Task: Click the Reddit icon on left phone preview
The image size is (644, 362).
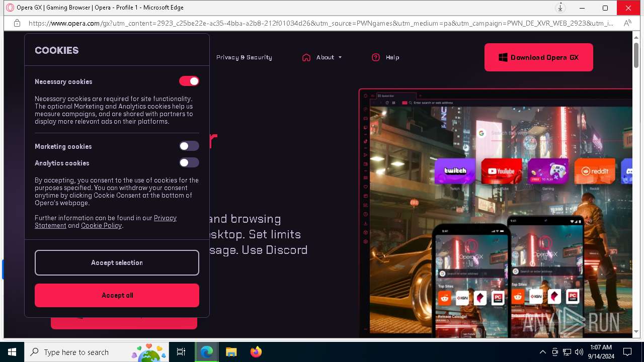Action: pos(444,298)
